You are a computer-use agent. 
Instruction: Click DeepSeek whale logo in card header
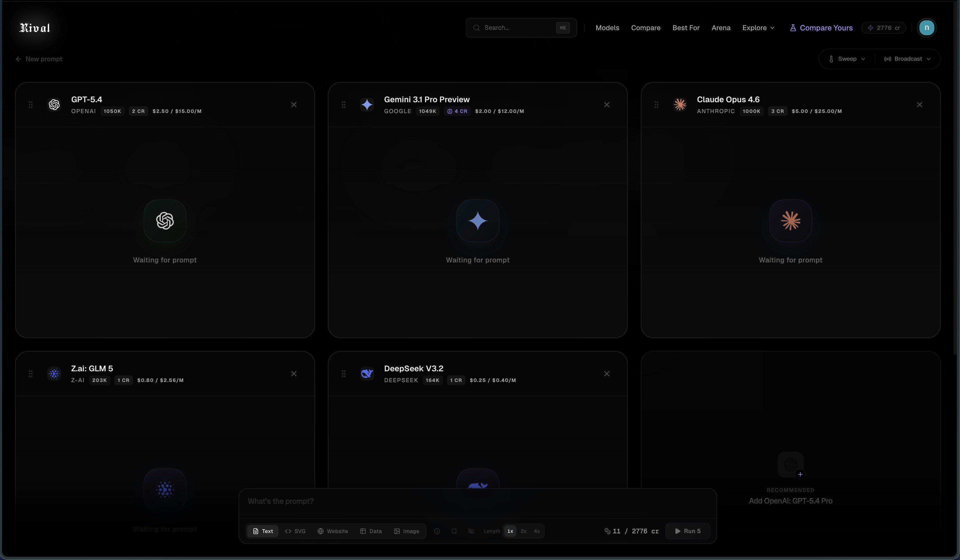[x=367, y=373]
